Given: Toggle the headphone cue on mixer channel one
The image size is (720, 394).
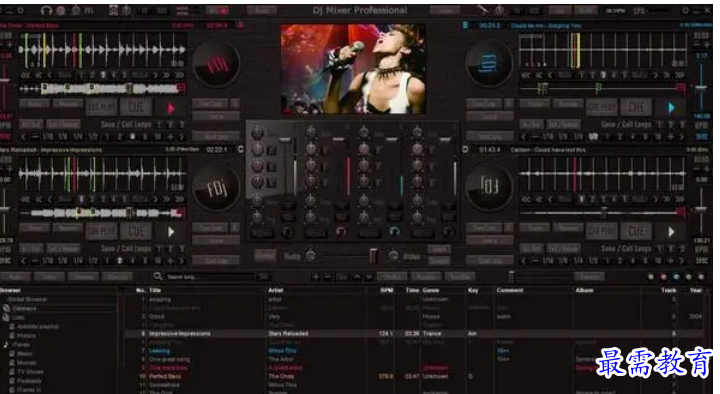Looking at the screenshot, I should coord(287,232).
